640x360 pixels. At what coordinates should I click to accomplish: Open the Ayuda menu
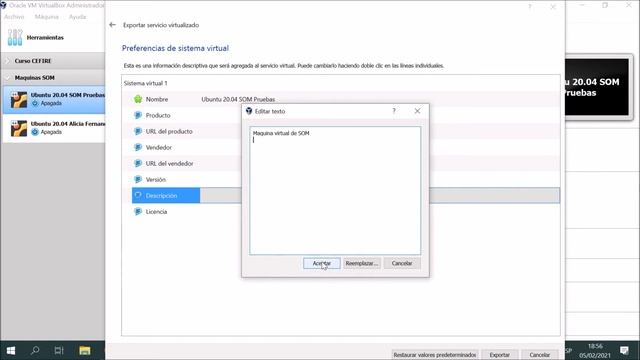click(78, 17)
